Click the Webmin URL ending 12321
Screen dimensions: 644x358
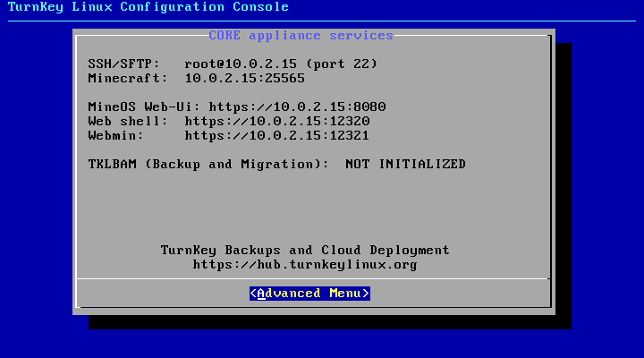click(x=276, y=136)
